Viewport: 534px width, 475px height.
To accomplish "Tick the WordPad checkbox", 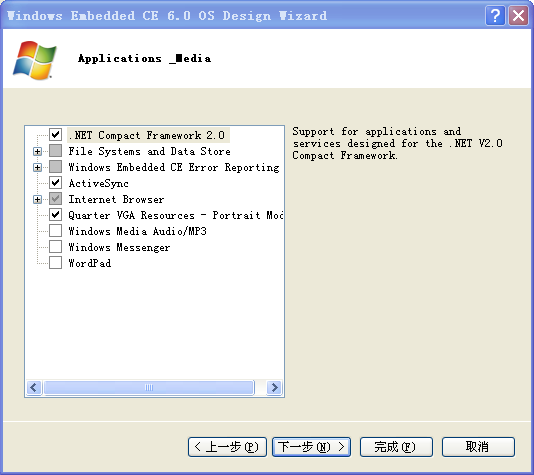I will (x=56, y=263).
